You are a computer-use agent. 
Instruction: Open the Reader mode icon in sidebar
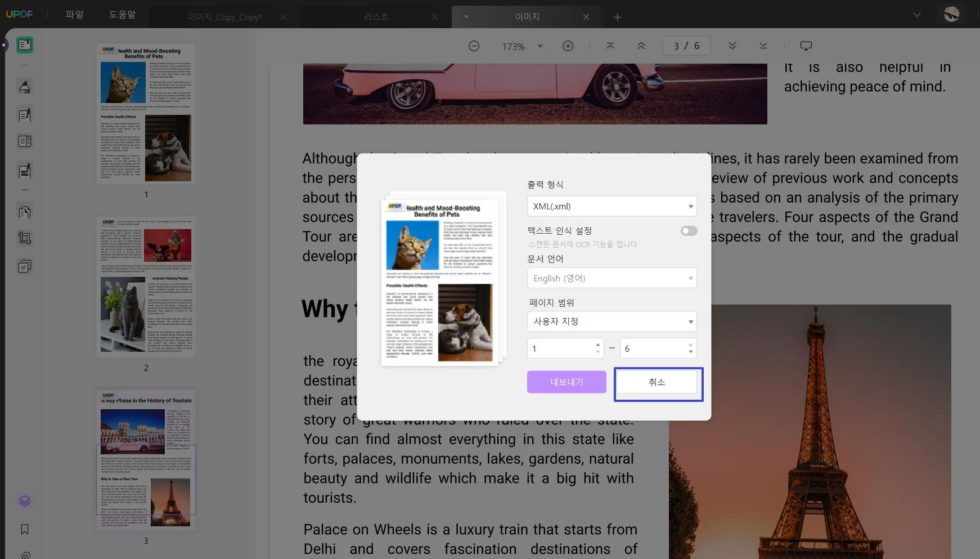point(25,45)
